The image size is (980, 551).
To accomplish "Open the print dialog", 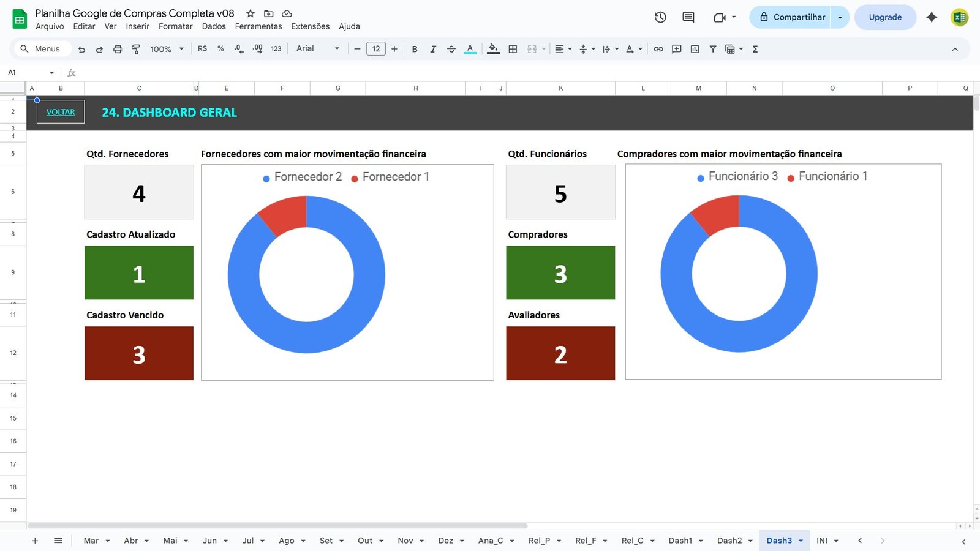I will 118,48.
